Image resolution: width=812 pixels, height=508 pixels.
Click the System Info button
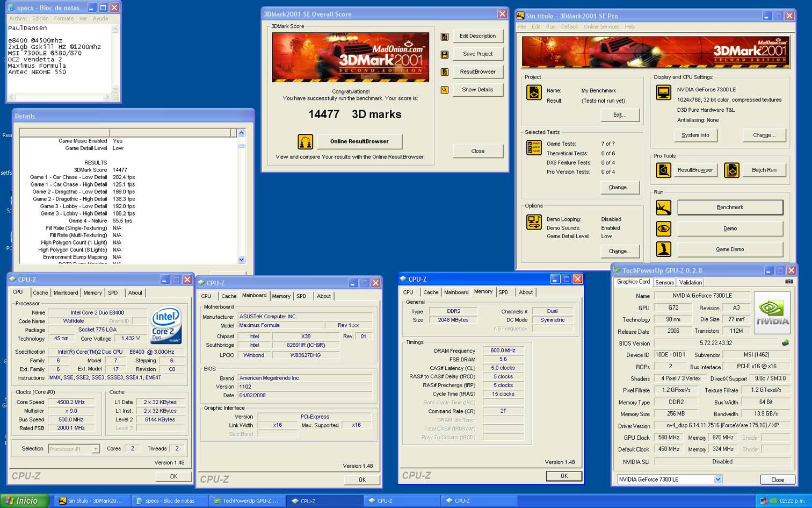695,135
